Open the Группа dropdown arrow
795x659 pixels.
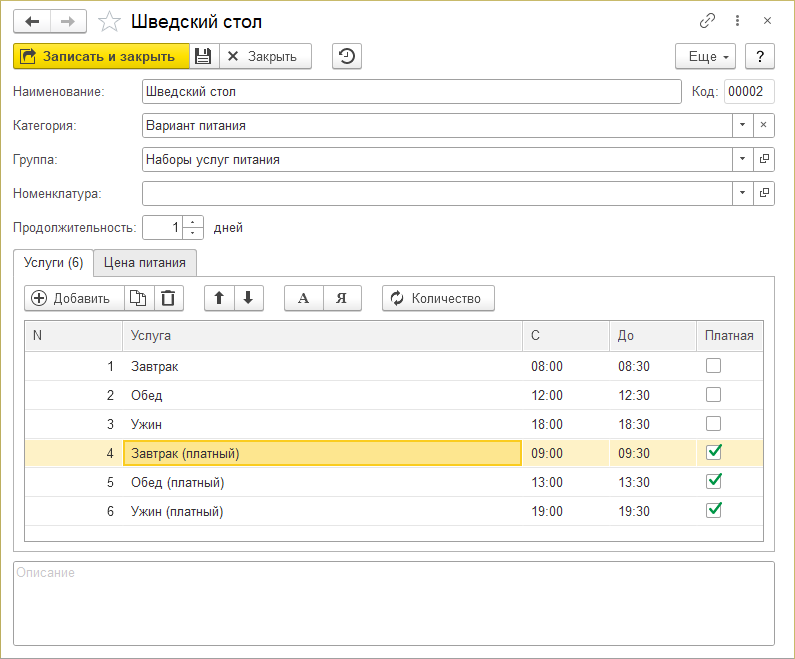[742, 159]
